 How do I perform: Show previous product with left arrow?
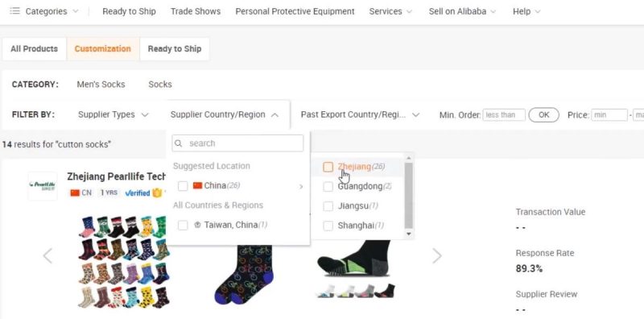click(x=47, y=256)
